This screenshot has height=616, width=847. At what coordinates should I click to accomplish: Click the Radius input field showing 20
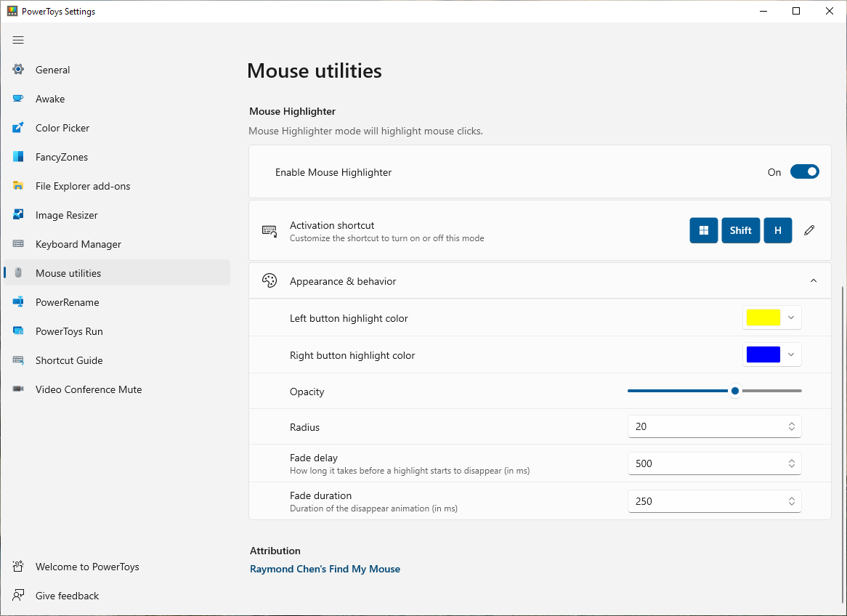pos(714,426)
